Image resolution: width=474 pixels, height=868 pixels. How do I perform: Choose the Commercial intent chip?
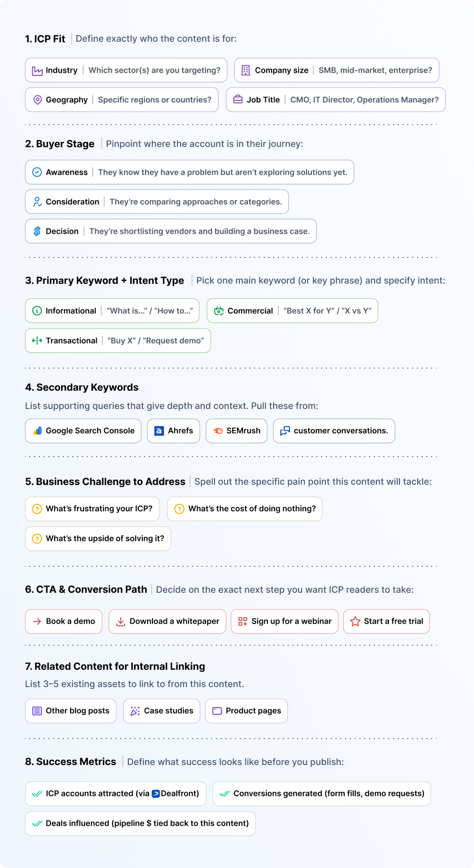(292, 311)
